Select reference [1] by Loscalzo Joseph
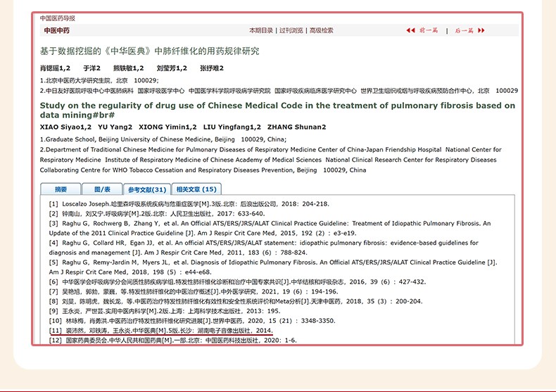The height and width of the screenshot is (392, 556). (x=189, y=204)
